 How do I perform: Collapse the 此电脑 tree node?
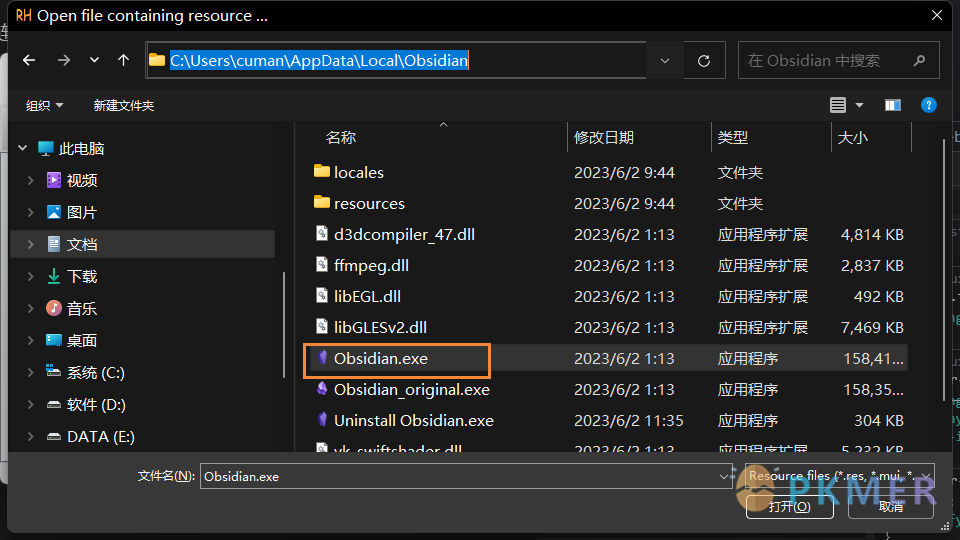click(x=23, y=148)
